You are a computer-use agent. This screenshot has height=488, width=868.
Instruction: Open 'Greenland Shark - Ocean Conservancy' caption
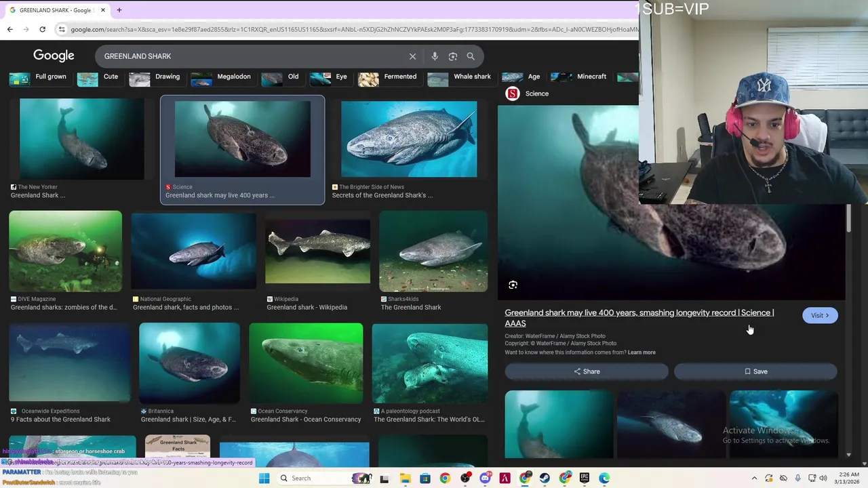306,420
